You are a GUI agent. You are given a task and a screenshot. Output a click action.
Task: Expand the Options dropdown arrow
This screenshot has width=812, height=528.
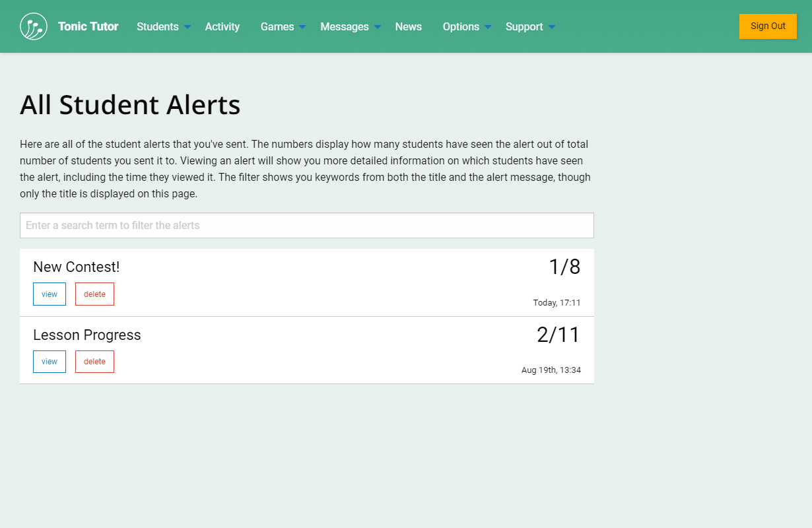pos(488,27)
